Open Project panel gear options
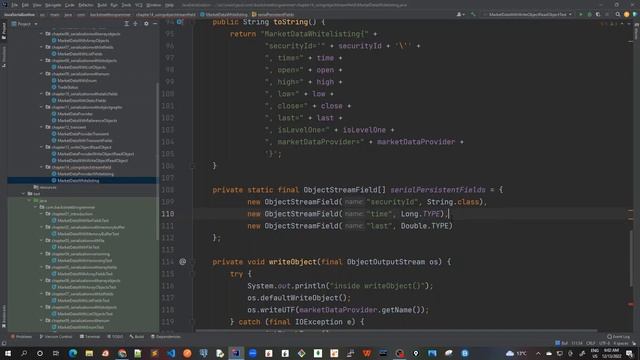 pyautogui.click(x=146, y=24)
